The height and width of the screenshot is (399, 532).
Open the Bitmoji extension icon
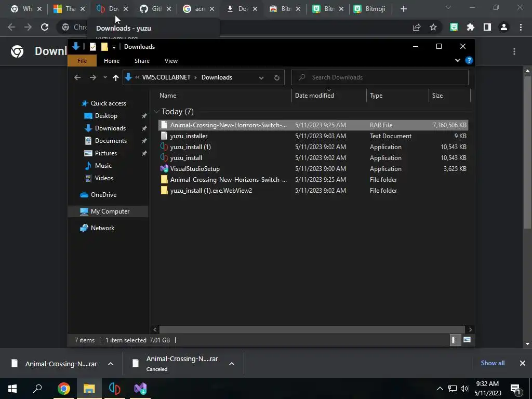click(x=454, y=27)
